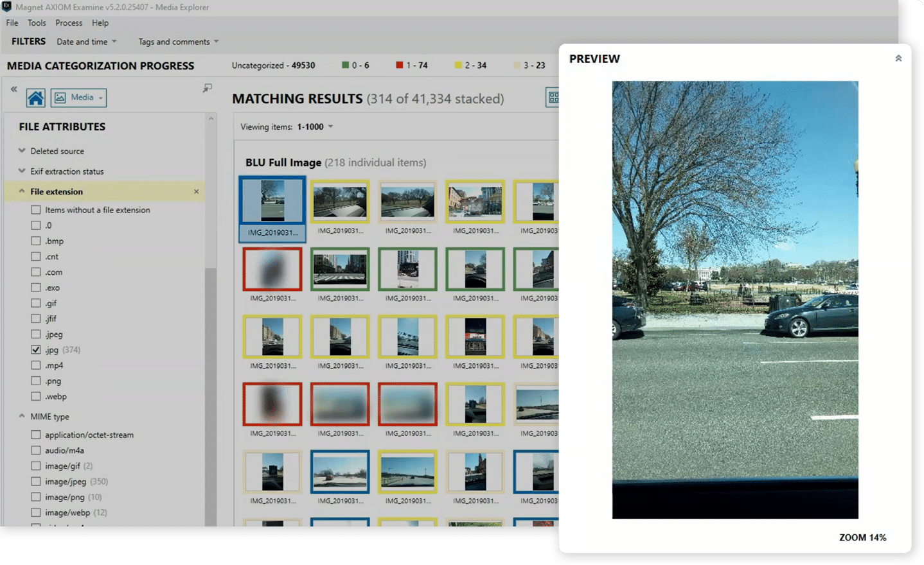Click the Media dropdown button
This screenshot has height=565, width=924.
click(x=78, y=98)
